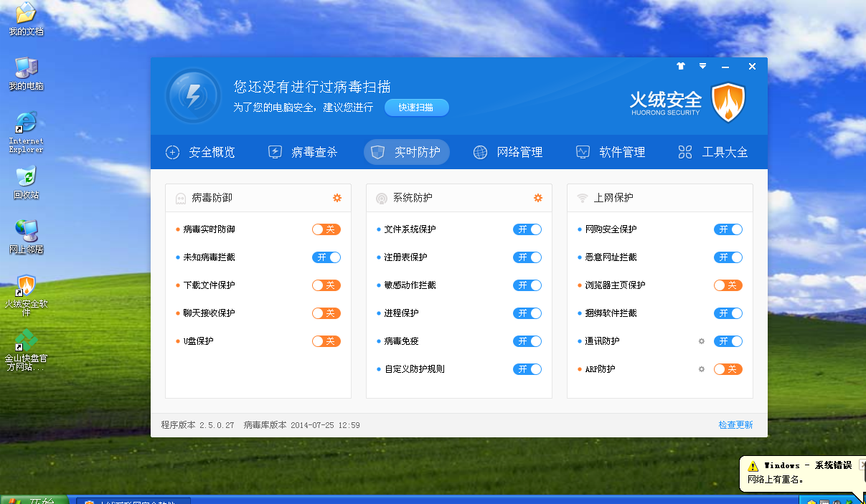Open Internet Explorer desktop icon
This screenshot has height=504, width=866.
pos(27,123)
